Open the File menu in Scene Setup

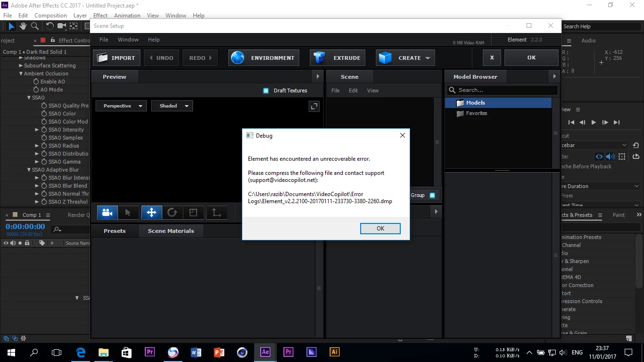coord(104,40)
